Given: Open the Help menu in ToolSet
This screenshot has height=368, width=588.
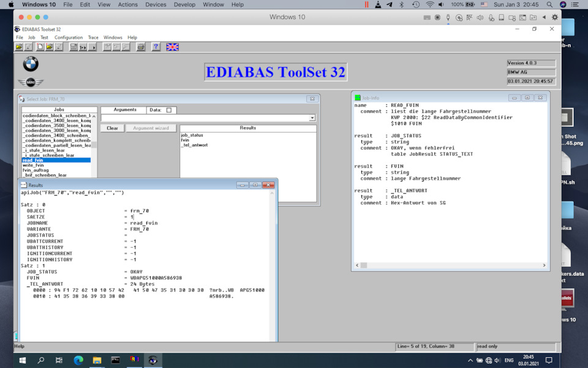Looking at the screenshot, I should (x=132, y=37).
